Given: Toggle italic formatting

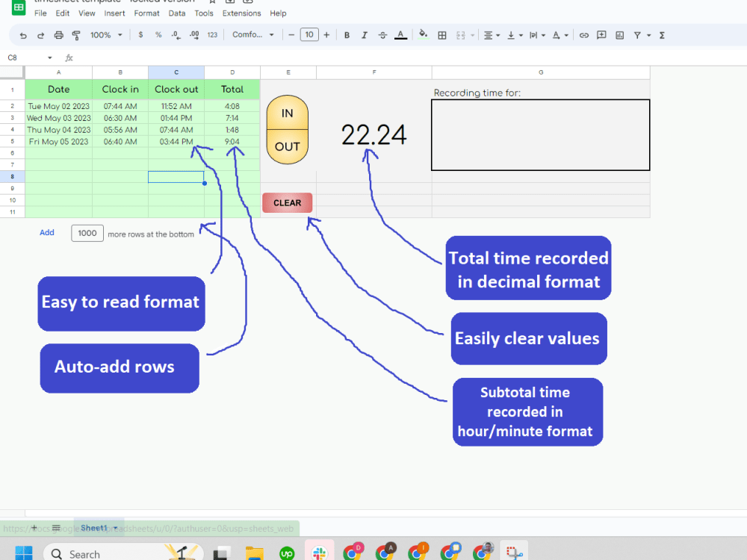Looking at the screenshot, I should 365,35.
